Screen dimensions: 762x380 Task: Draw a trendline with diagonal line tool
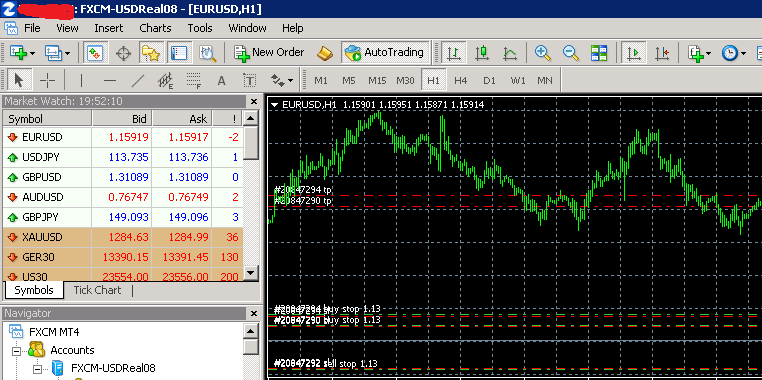pyautogui.click(x=139, y=80)
